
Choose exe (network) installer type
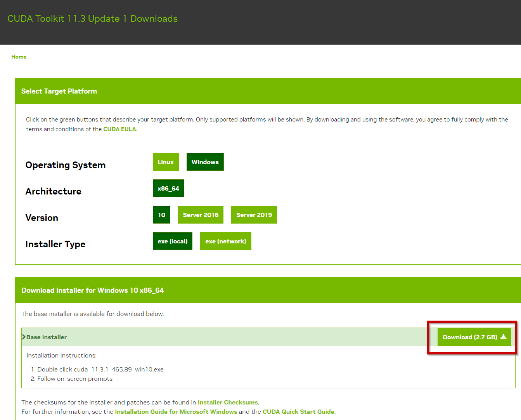click(226, 241)
